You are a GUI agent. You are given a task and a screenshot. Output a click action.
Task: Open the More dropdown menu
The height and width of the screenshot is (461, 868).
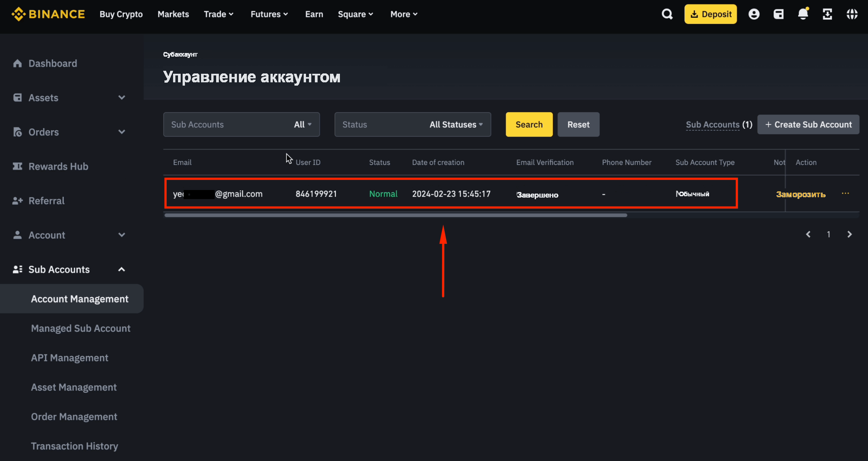404,14
